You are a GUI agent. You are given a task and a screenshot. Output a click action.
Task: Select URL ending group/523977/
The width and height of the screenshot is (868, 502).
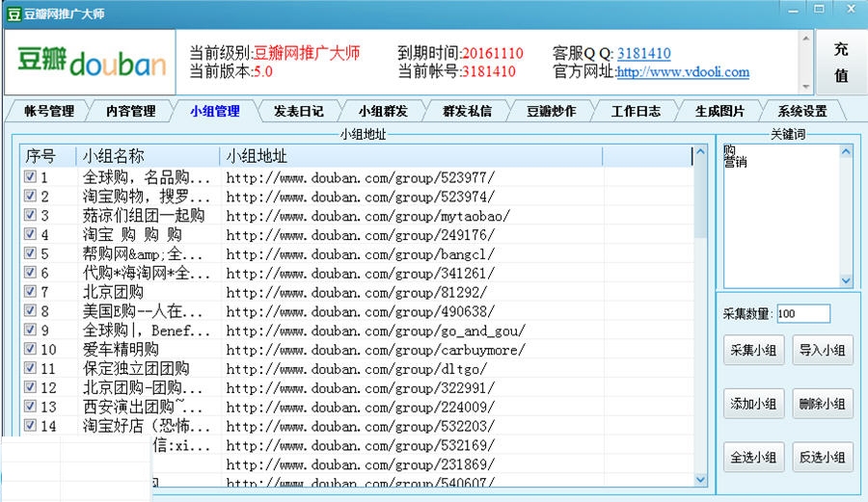tap(361, 177)
